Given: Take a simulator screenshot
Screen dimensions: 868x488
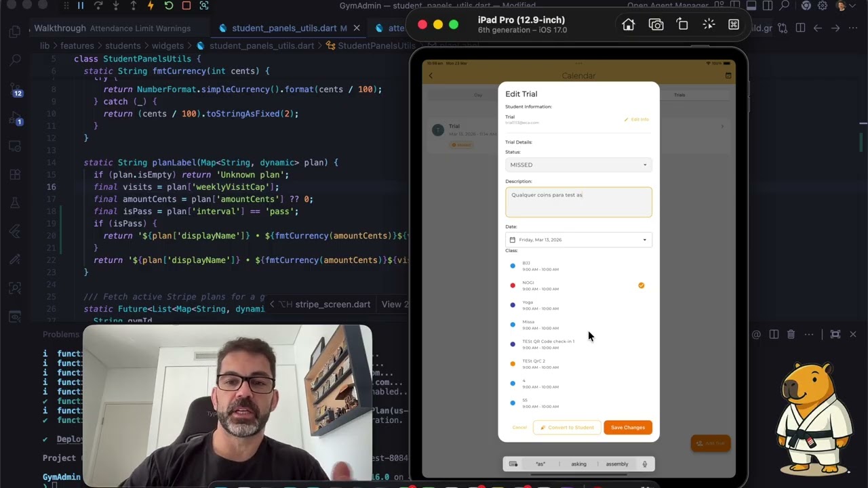Looking at the screenshot, I should (656, 24).
